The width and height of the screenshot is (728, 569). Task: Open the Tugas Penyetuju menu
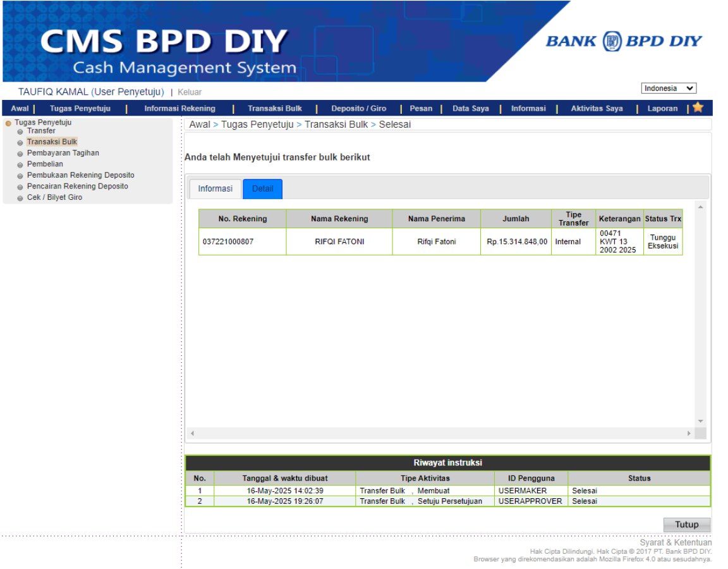pos(80,108)
